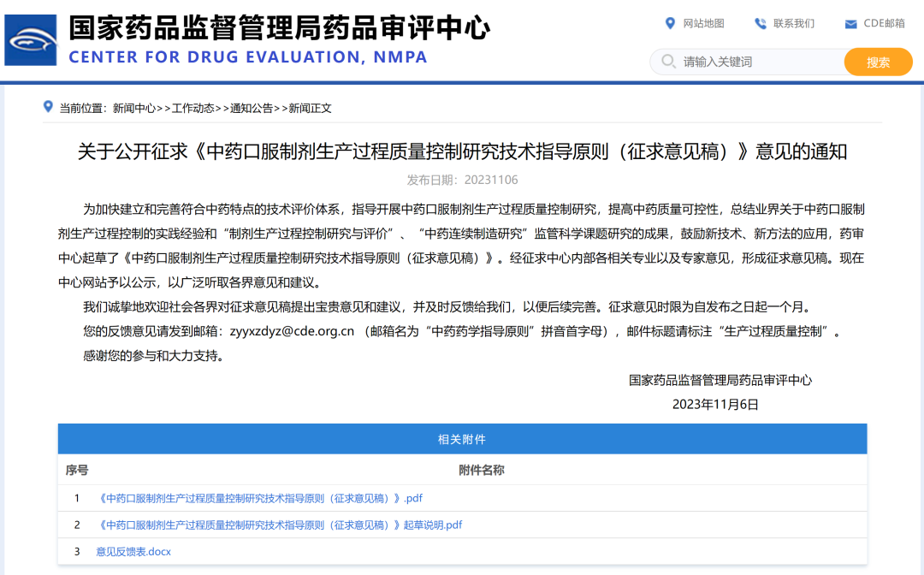This screenshot has height=575, width=924.
Task: Click 新闻正文 in breadcrumb
Action: pos(310,109)
